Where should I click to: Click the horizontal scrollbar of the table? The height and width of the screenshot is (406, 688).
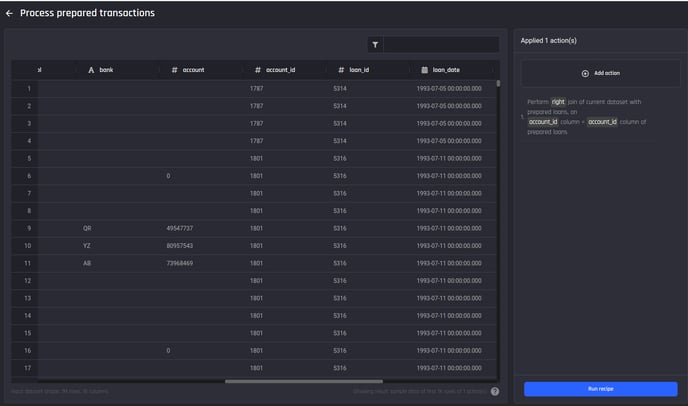tap(304, 381)
